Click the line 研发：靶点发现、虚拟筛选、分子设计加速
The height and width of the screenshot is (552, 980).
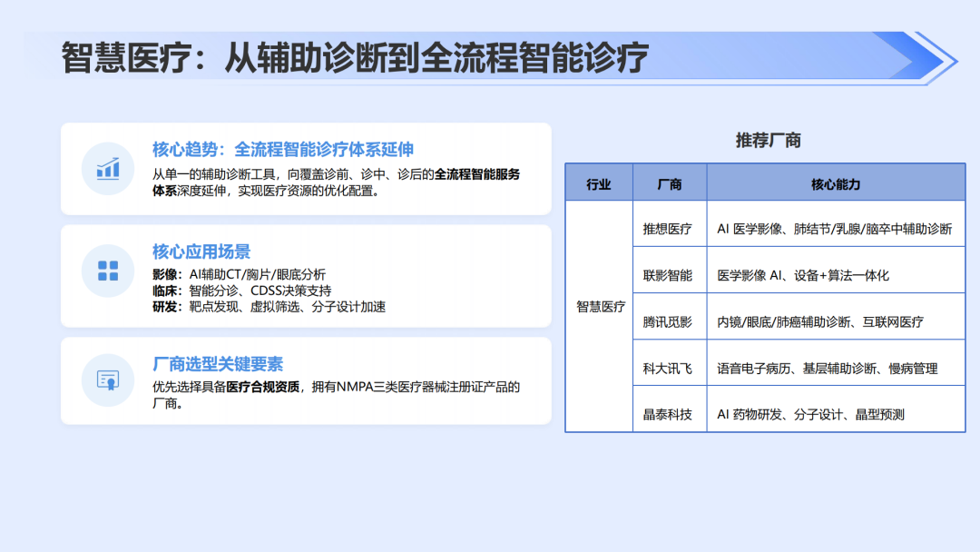(269, 307)
